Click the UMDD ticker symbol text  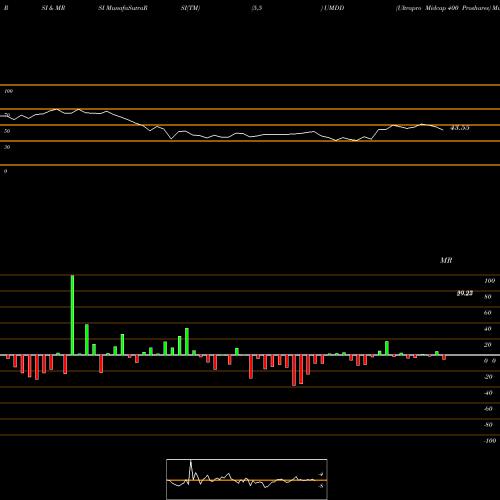pos(334,8)
